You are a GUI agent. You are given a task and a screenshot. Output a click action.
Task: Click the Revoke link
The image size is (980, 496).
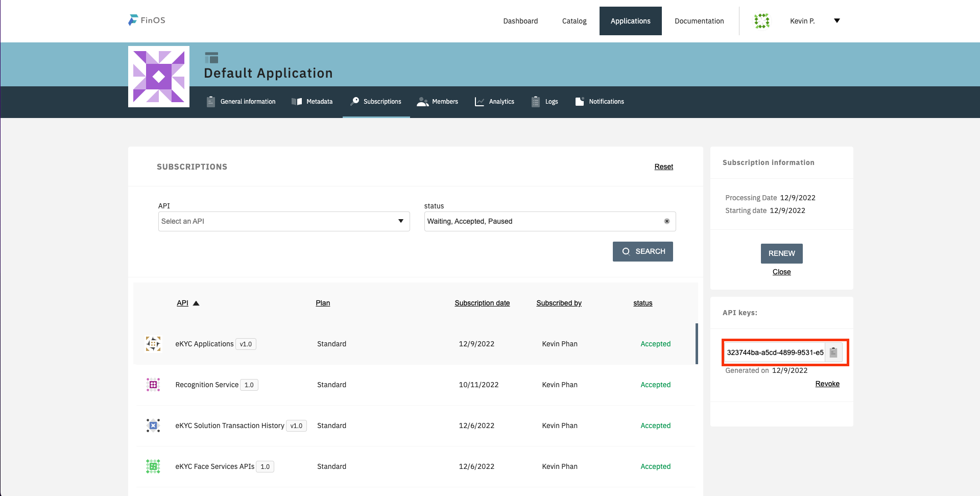[x=827, y=384]
